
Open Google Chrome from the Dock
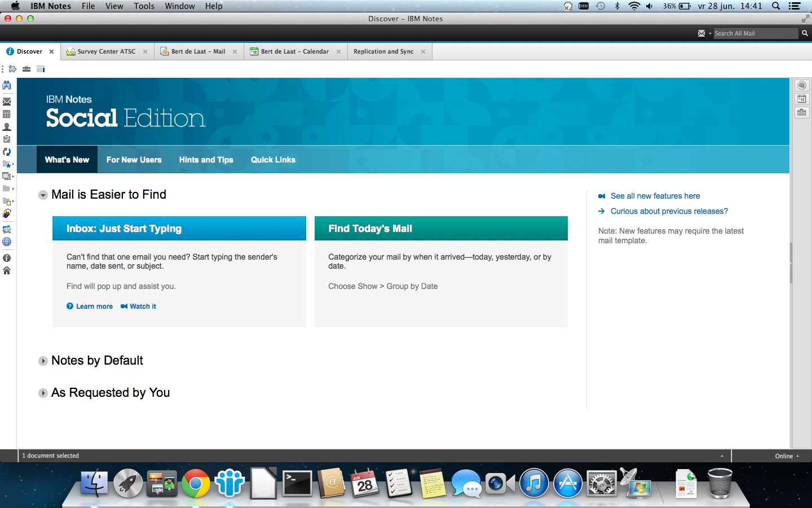196,483
